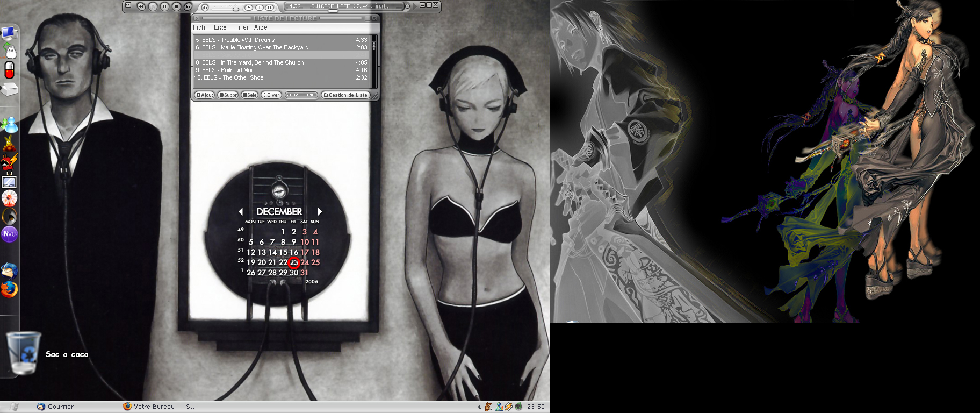Open the Start button on taskbar

[x=14, y=407]
